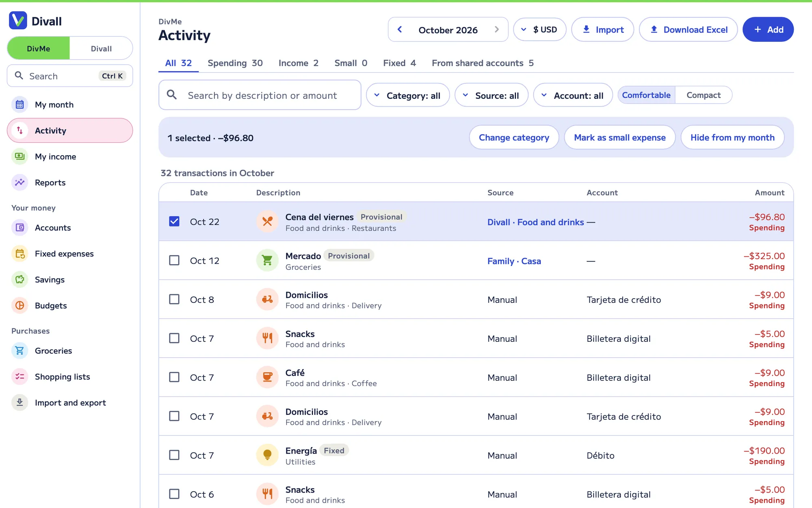Open the Account: all filter dropdown

tap(573, 96)
